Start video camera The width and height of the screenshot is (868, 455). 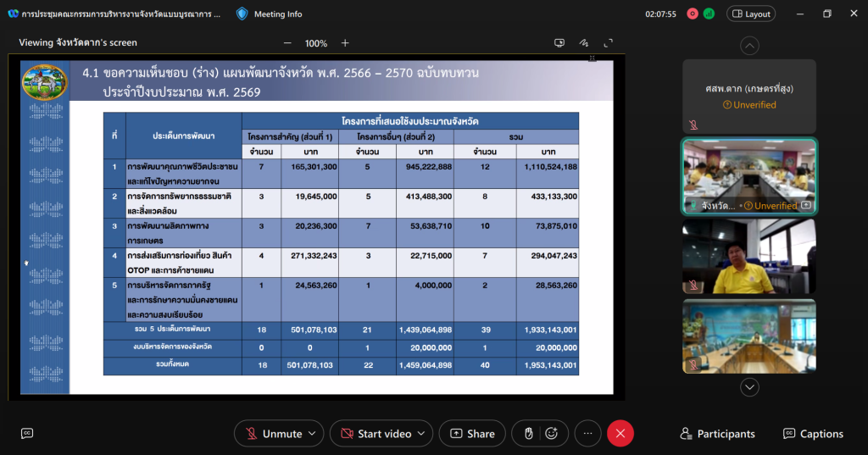(376, 434)
